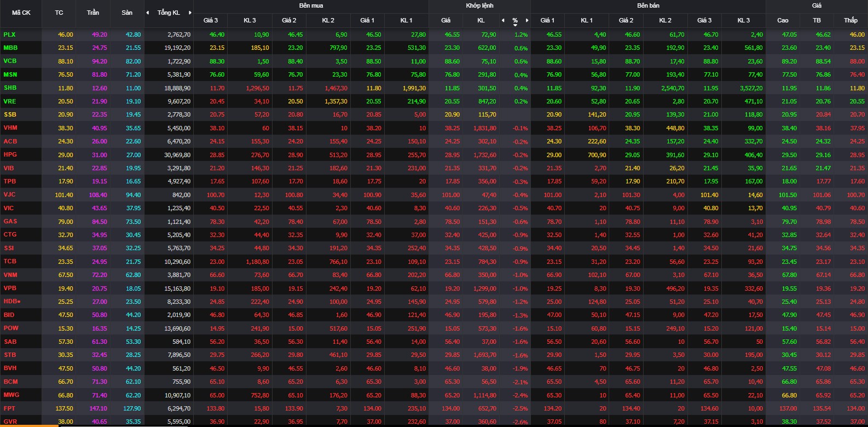
Task: Click the Tổng KL column header
Action: coord(169,13)
